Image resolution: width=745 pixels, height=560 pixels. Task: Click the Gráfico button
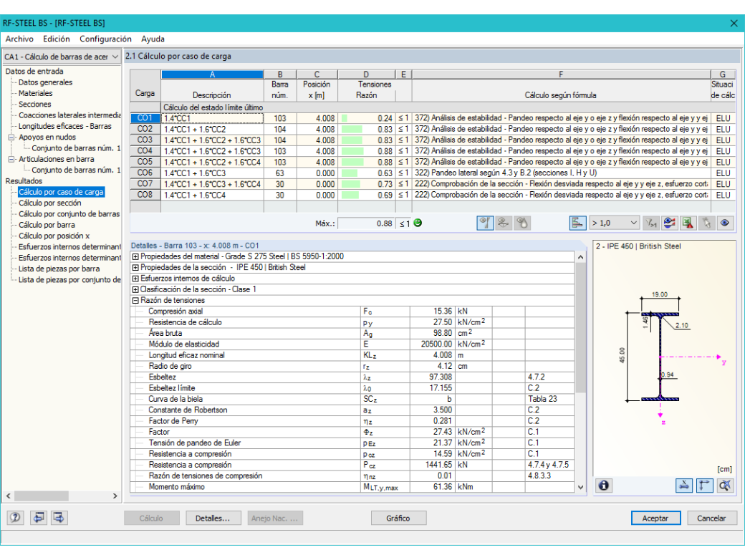tap(398, 518)
